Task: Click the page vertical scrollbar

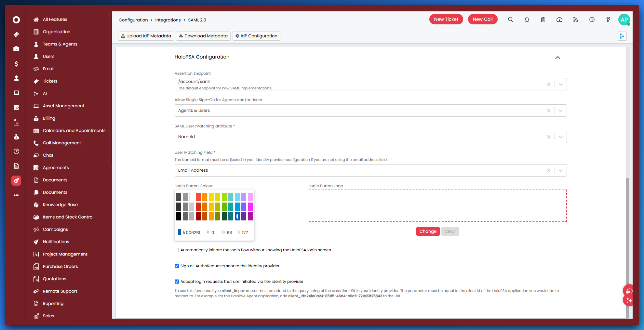Action: tap(627, 248)
